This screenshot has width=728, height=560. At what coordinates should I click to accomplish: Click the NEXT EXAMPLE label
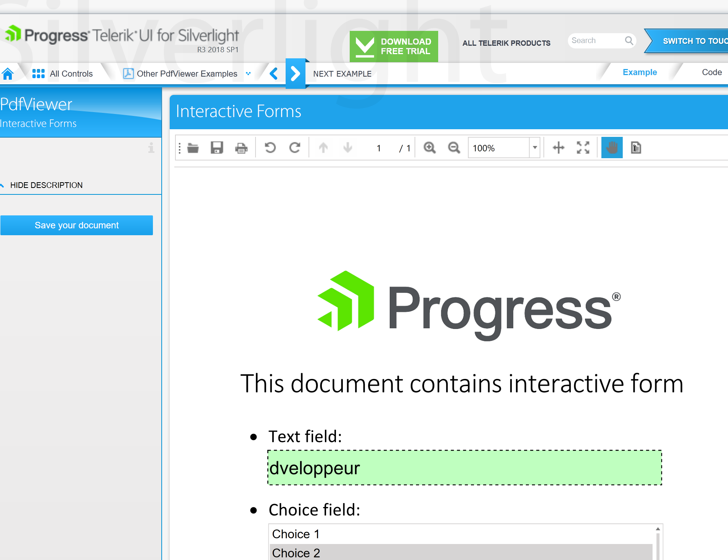pos(342,74)
